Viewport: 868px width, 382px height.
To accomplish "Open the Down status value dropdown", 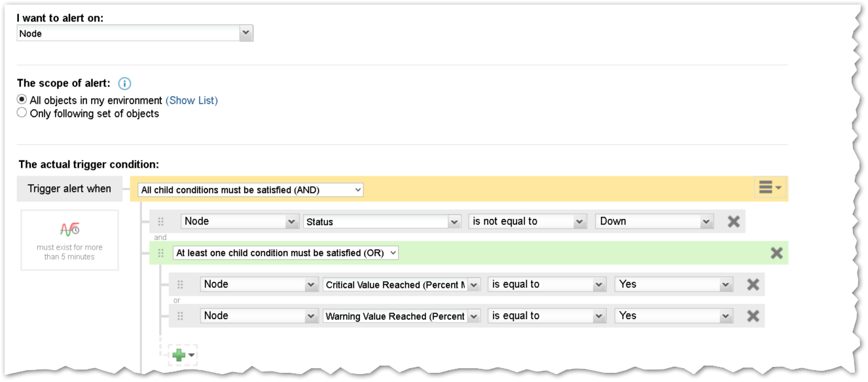I will click(x=654, y=221).
